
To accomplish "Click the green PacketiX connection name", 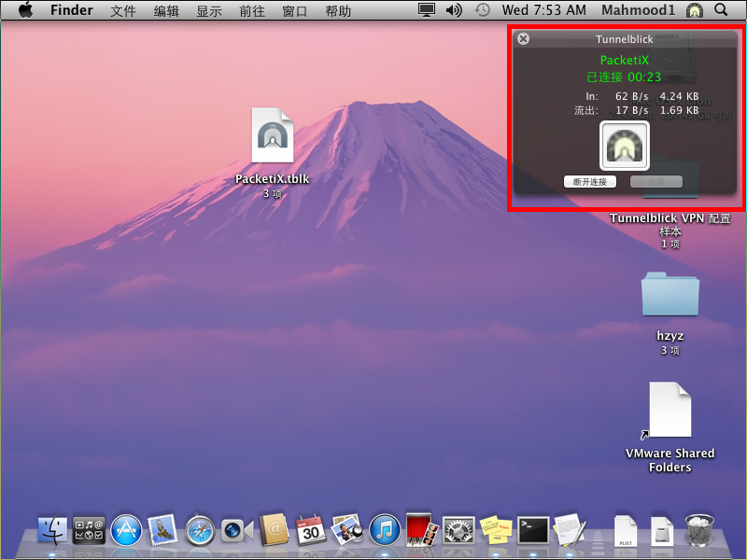I will (x=624, y=60).
